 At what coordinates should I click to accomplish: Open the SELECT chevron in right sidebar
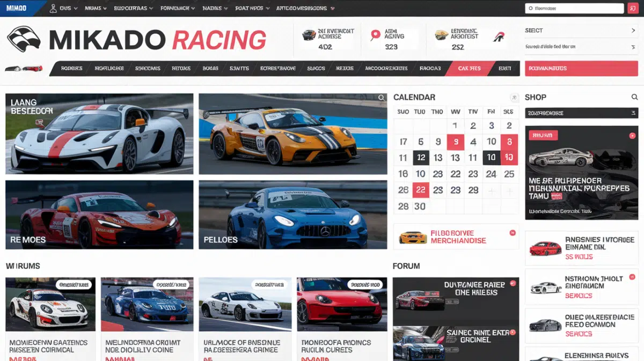633,31
